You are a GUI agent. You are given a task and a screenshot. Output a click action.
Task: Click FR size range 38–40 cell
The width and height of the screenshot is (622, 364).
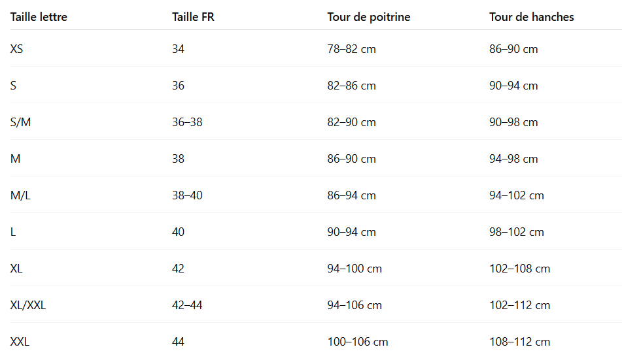click(x=187, y=195)
